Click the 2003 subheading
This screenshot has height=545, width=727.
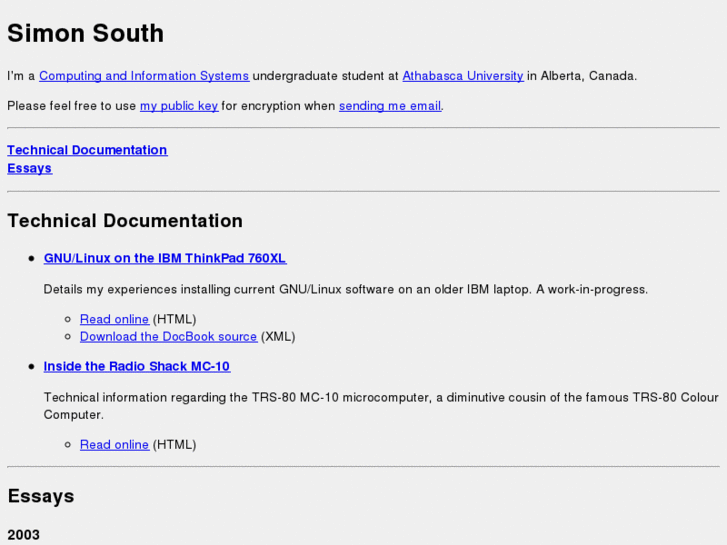24,535
